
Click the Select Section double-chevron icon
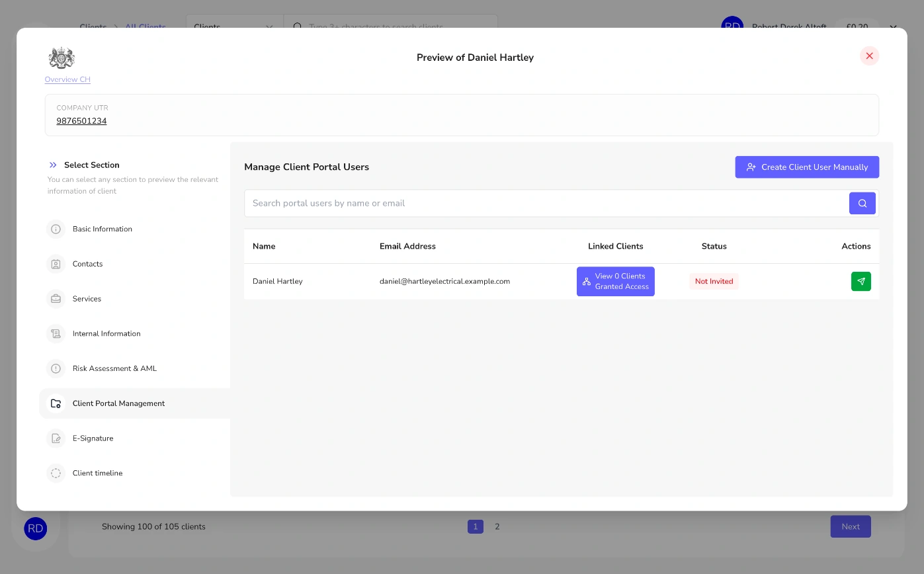pyautogui.click(x=53, y=165)
